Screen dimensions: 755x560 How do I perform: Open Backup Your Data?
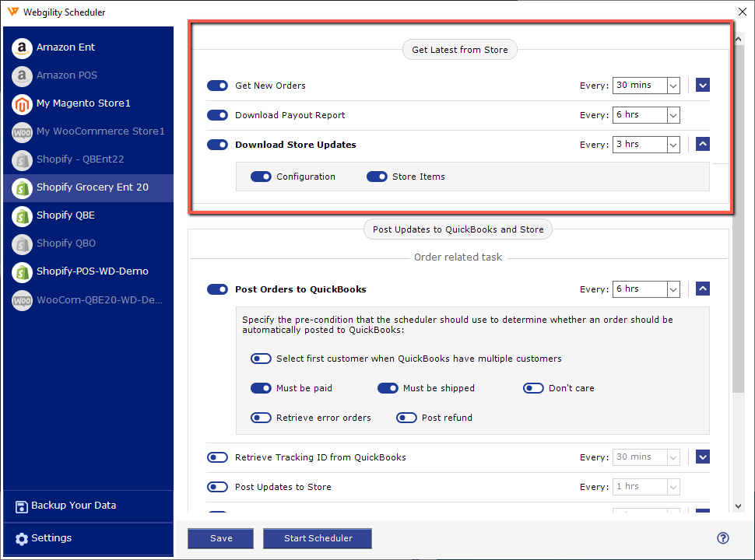pos(88,506)
